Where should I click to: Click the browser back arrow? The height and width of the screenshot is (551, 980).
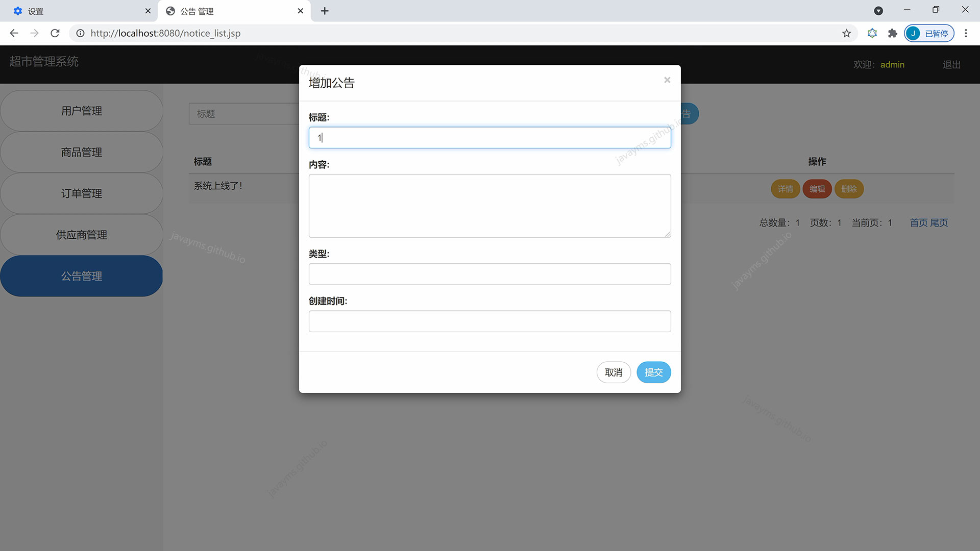[14, 33]
